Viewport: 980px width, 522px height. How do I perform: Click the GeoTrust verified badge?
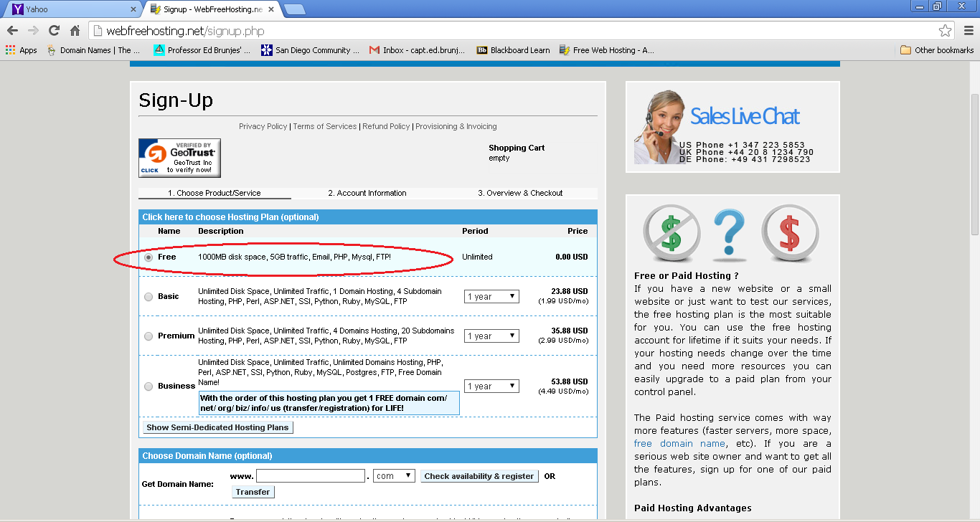(179, 158)
